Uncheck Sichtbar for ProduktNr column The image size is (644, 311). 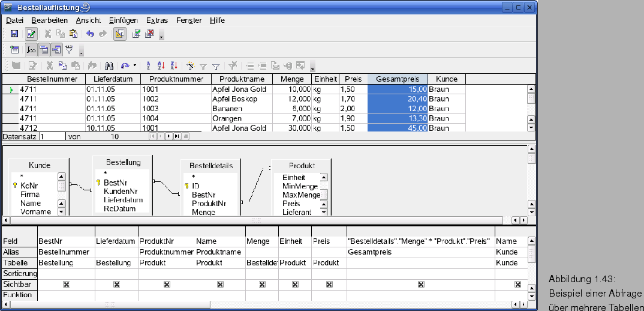[167, 284]
